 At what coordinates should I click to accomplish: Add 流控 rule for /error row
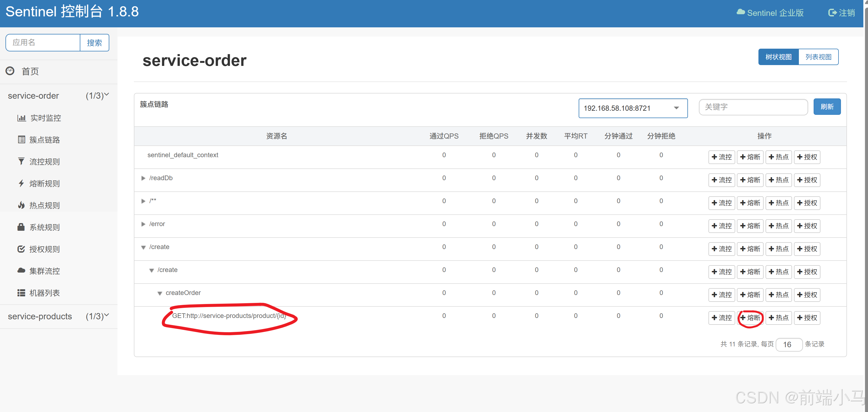pos(722,226)
